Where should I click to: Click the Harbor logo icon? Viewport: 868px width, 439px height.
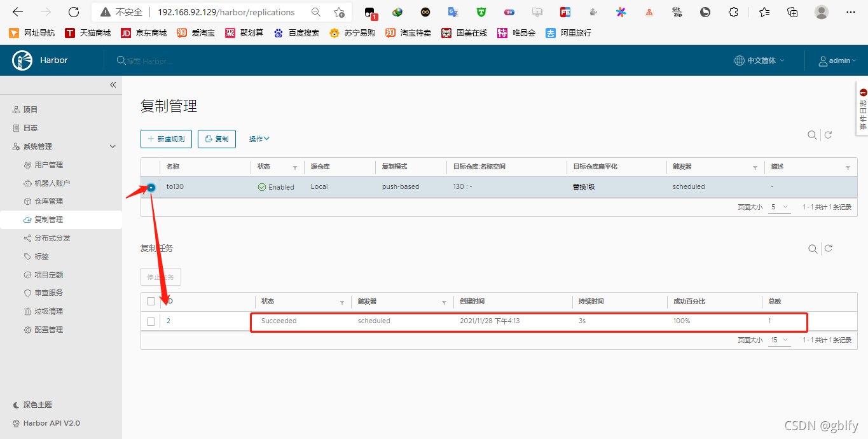[x=23, y=60]
